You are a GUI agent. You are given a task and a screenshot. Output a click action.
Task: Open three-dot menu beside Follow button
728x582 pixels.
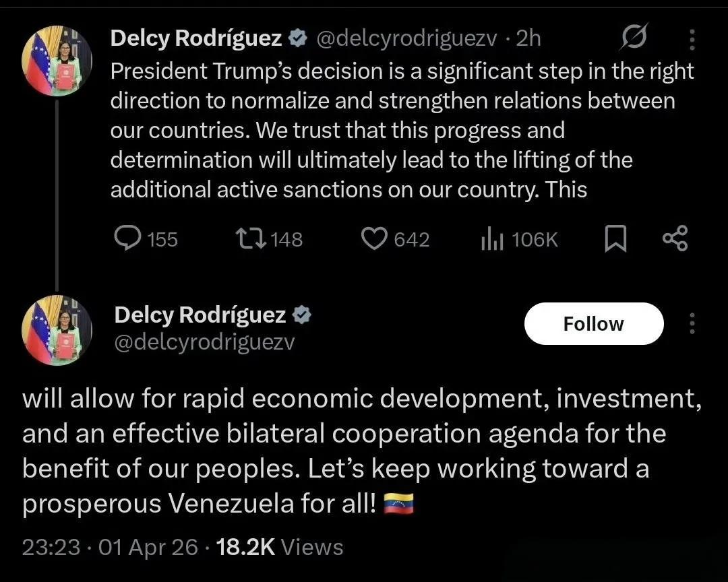692,323
